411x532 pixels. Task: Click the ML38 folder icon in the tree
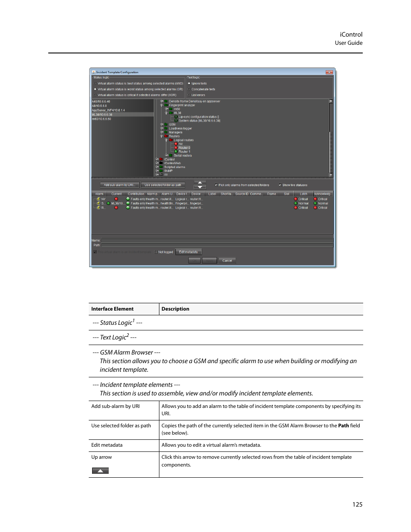[x=171, y=113]
